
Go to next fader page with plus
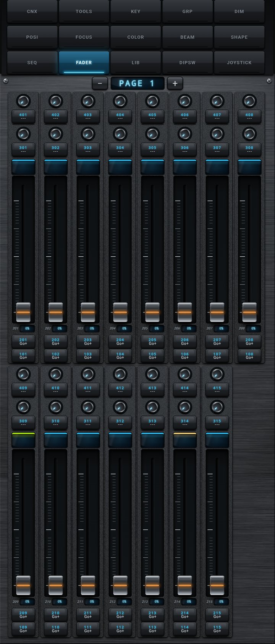coord(175,83)
